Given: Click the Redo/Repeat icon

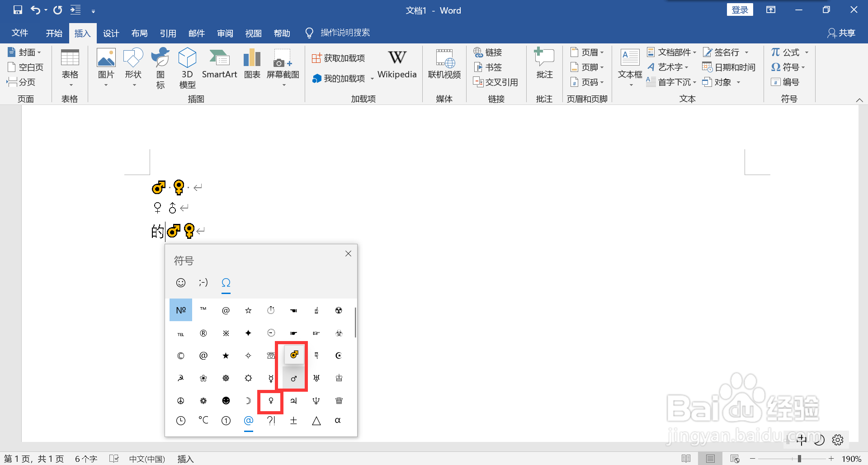Looking at the screenshot, I should 58,10.
